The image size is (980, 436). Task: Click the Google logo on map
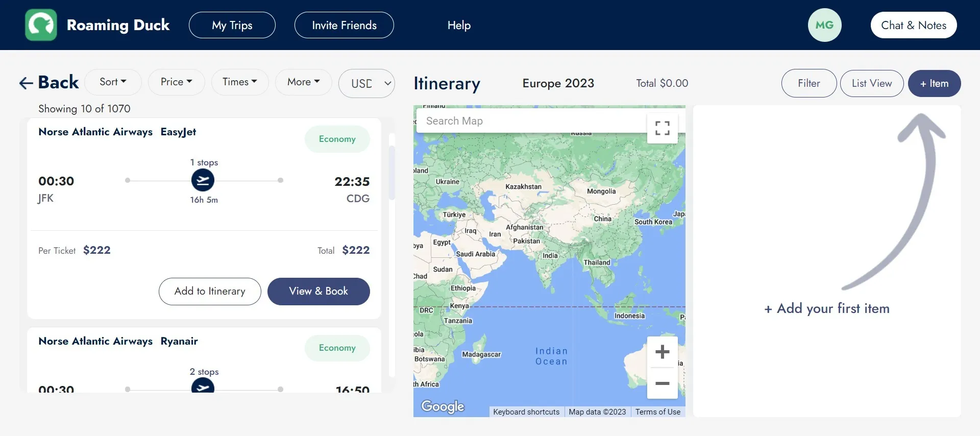[443, 406]
